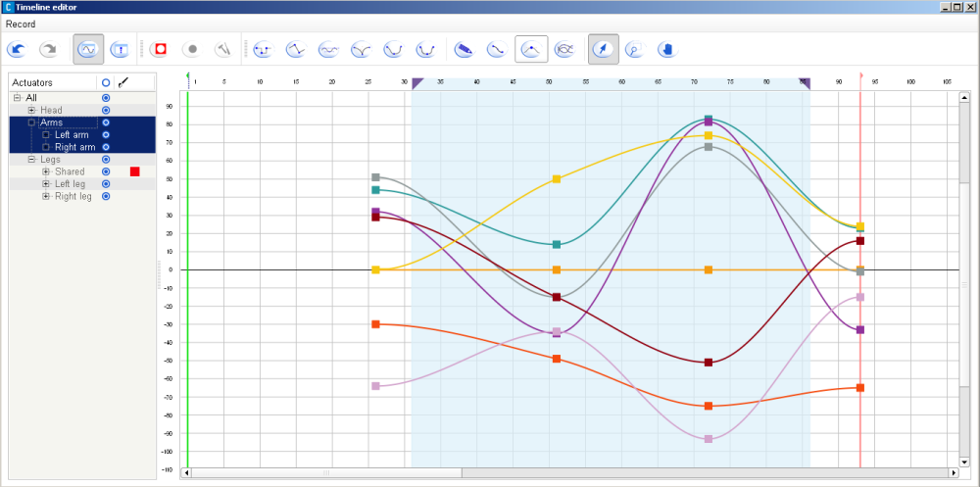Toggle the Right leg actuator radio button
Image resolution: width=980 pixels, height=487 pixels.
click(106, 196)
